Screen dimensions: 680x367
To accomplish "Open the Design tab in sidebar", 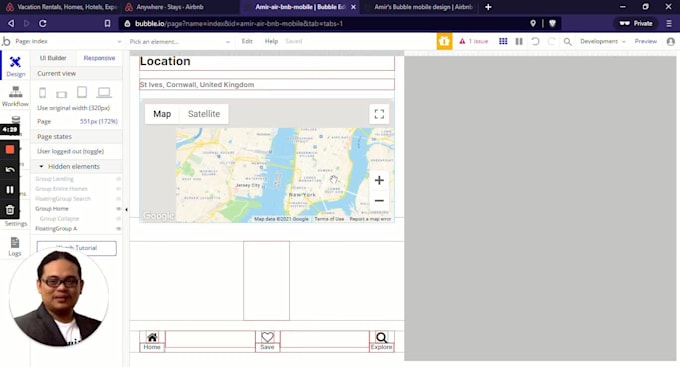I will (x=16, y=66).
